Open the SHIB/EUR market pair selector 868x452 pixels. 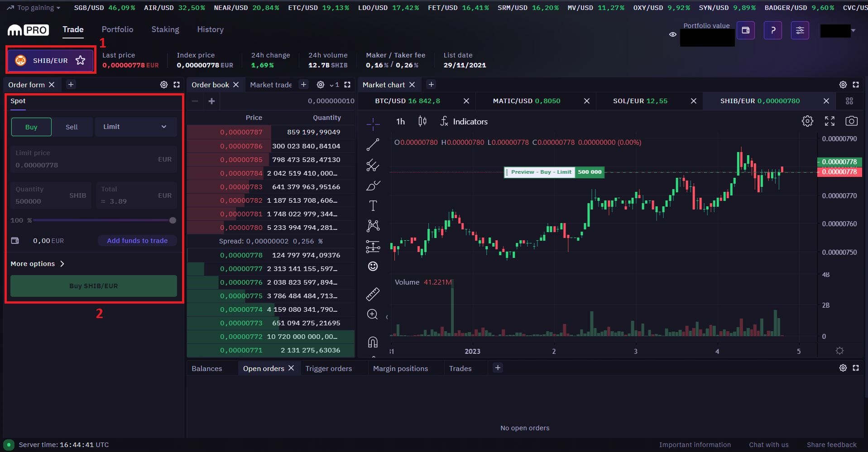[50, 60]
